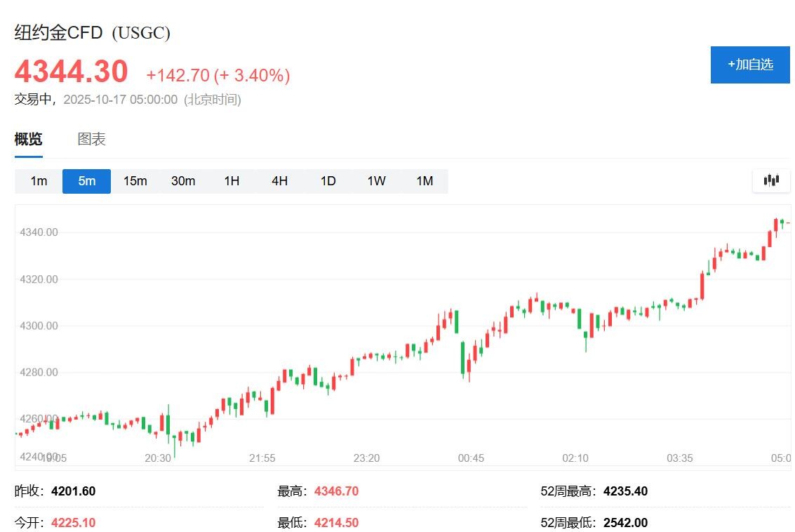Click the 纽约金CFD title
The width and height of the screenshot is (795, 532).
[x=59, y=32]
